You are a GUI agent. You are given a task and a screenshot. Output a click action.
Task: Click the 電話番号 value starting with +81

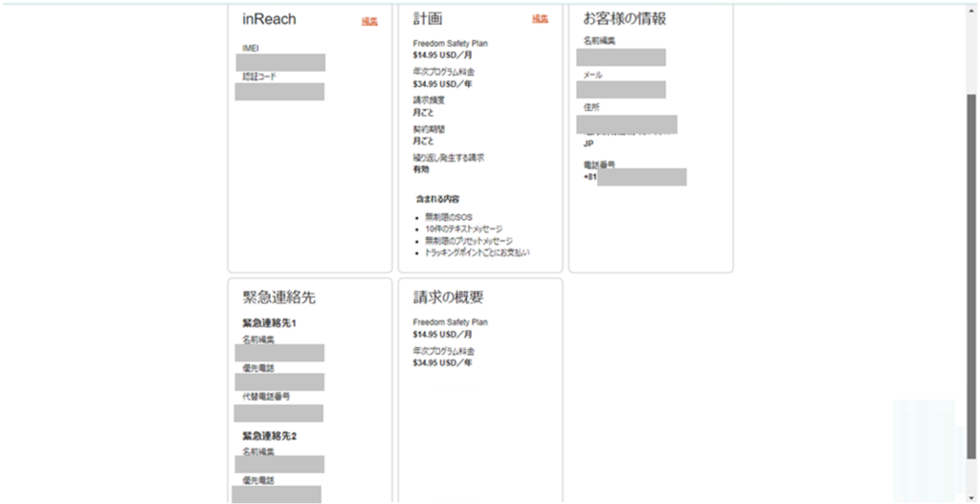635,177
